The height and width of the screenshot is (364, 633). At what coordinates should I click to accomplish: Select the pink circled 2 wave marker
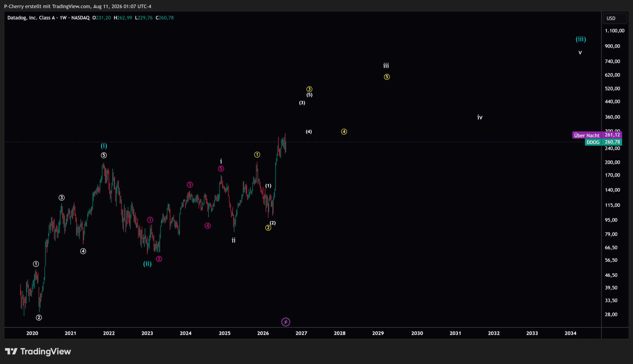click(x=159, y=259)
